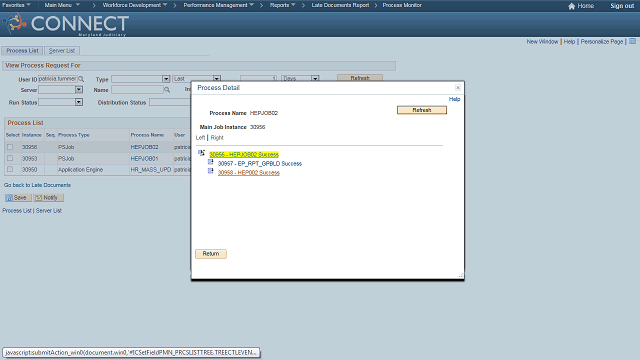This screenshot has width=640, height=360.
Task: Select 30957 - EP_RPT_GPBLD Success item
Action: [x=260, y=164]
